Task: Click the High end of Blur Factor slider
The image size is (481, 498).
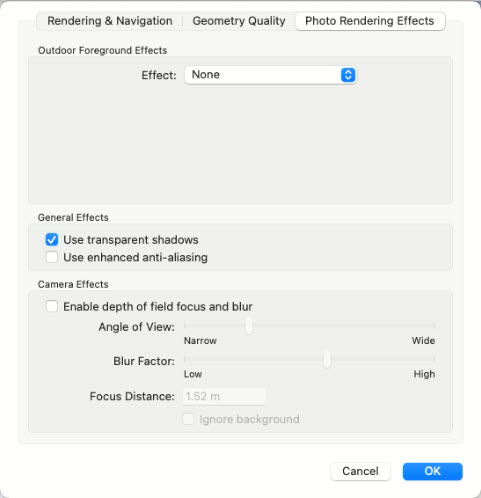Action: (x=434, y=359)
